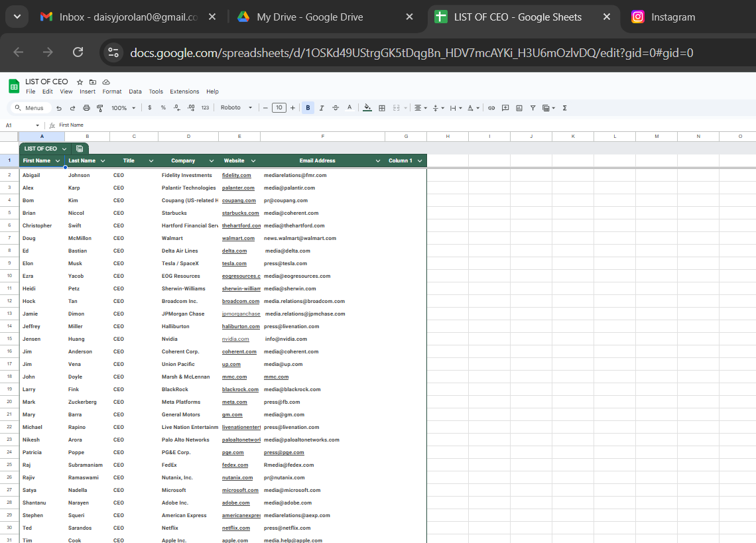The height and width of the screenshot is (543, 756).
Task: Open the press@pge.com email link
Action: point(284,453)
